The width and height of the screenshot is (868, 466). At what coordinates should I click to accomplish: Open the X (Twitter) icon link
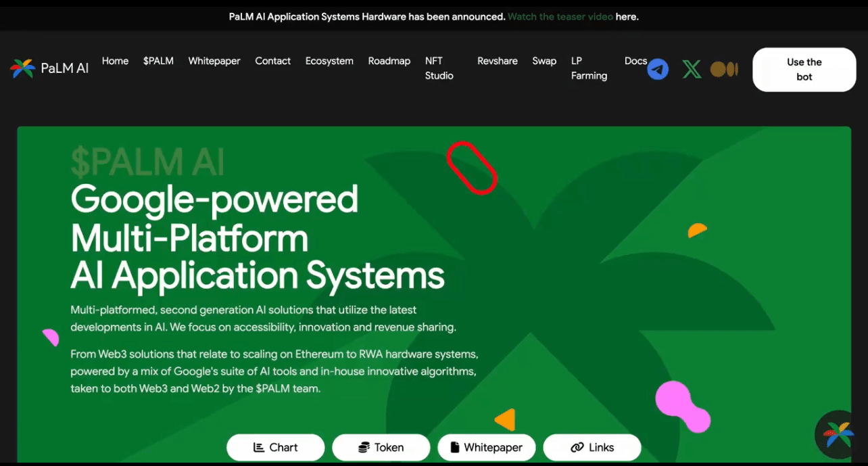(692, 69)
